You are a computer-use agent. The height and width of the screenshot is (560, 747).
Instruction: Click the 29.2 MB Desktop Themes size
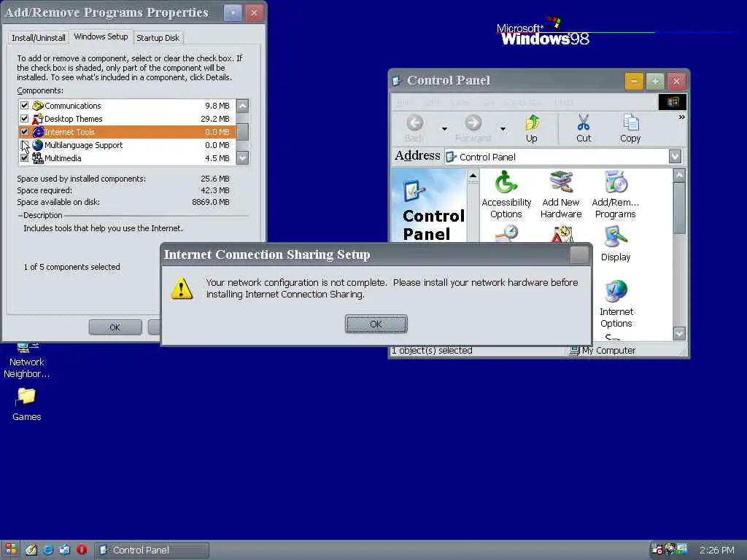click(215, 119)
